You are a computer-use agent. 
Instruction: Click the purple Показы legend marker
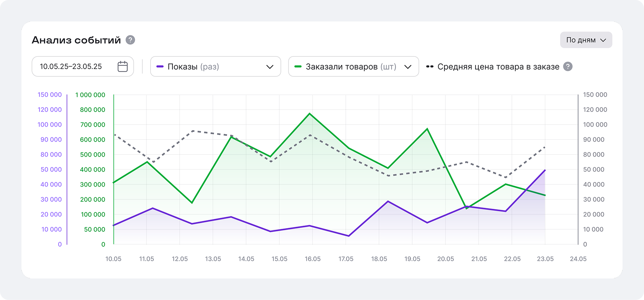160,67
